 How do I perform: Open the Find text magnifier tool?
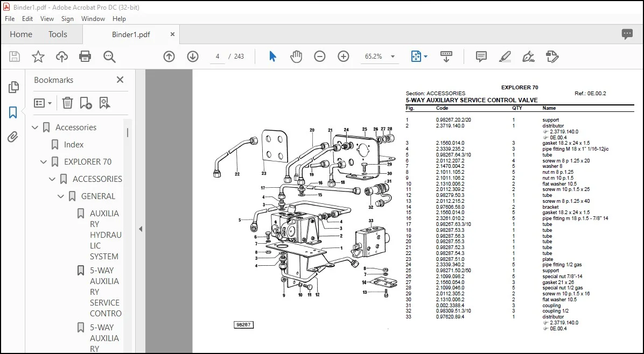(109, 56)
